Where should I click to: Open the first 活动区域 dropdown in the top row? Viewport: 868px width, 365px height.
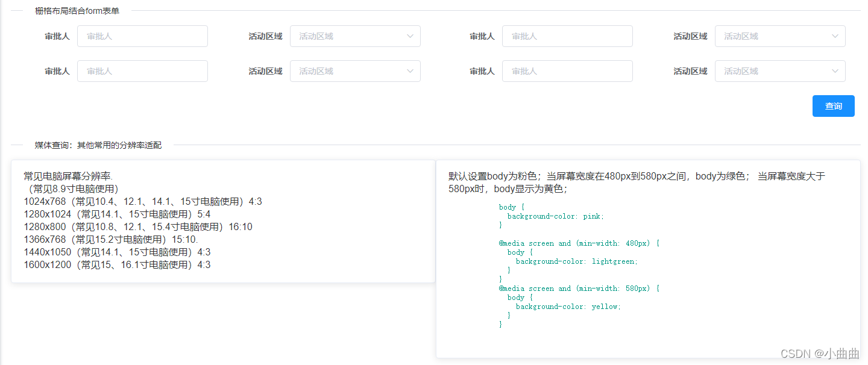pos(355,36)
